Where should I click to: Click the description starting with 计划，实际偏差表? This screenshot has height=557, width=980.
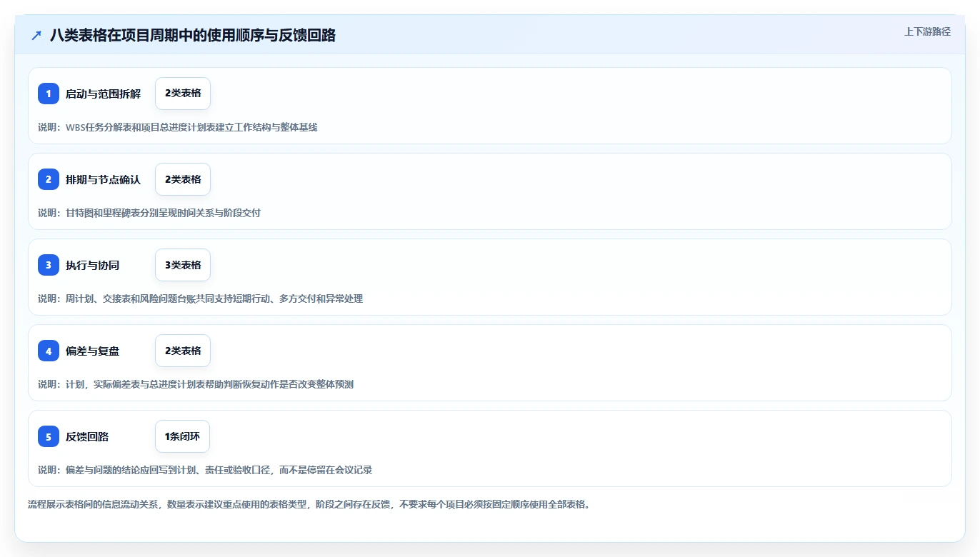click(x=196, y=384)
